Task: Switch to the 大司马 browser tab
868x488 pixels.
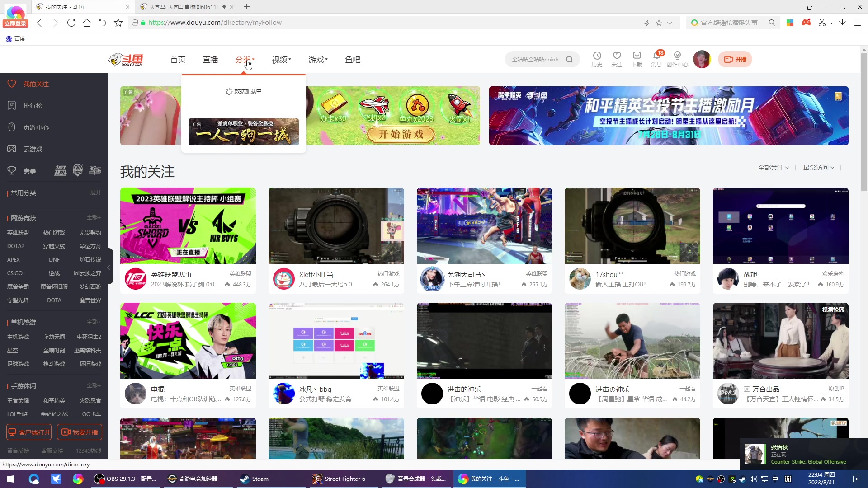Action: point(186,7)
